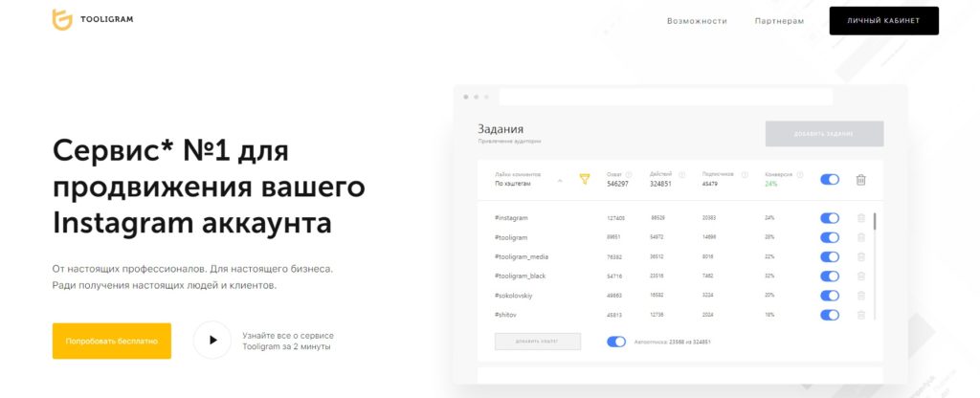Click the hashtag list scrollbar
This screenshot has width=980, height=398.
pyautogui.click(x=875, y=221)
